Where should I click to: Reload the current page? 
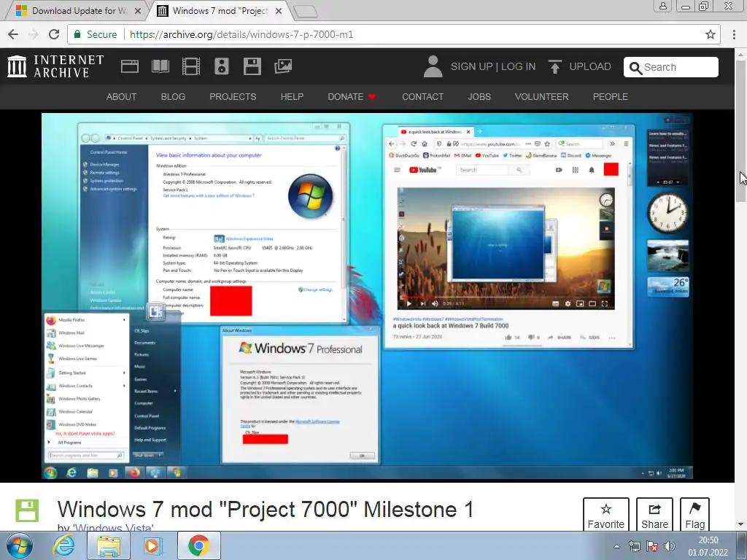point(54,34)
